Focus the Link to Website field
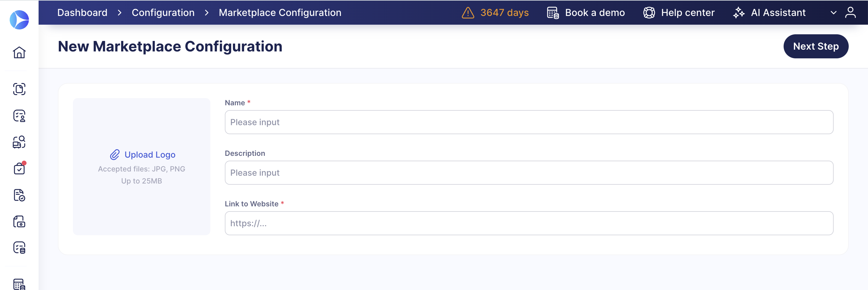 pos(529,224)
